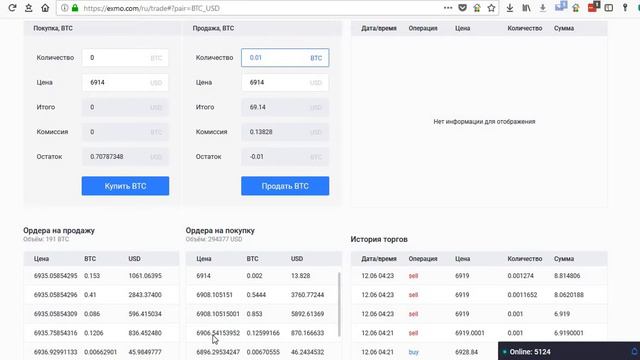The image size is (640, 360).
Task: Click Ордера на продажу heading
Action: tap(59, 230)
